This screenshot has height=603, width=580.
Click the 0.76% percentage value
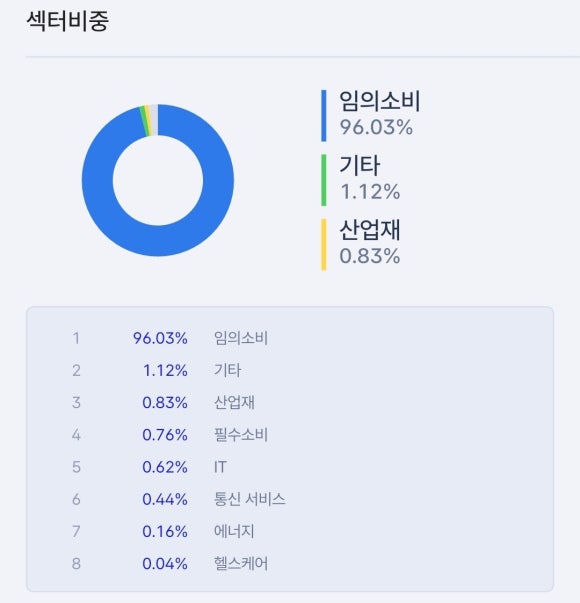165,435
